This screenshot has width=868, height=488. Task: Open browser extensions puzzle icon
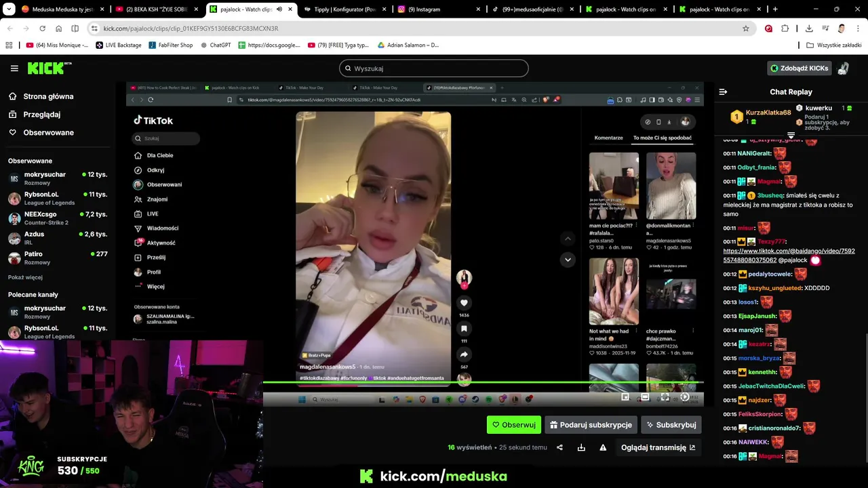coord(785,28)
